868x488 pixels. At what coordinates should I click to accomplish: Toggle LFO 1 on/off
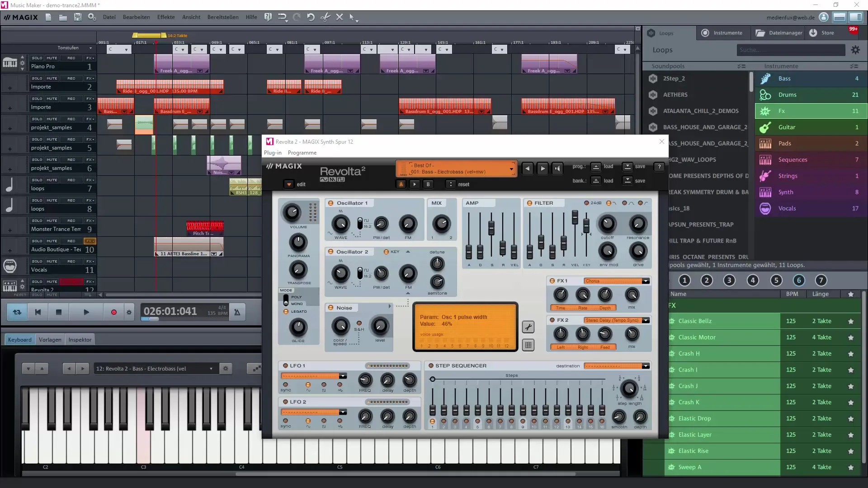285,366
